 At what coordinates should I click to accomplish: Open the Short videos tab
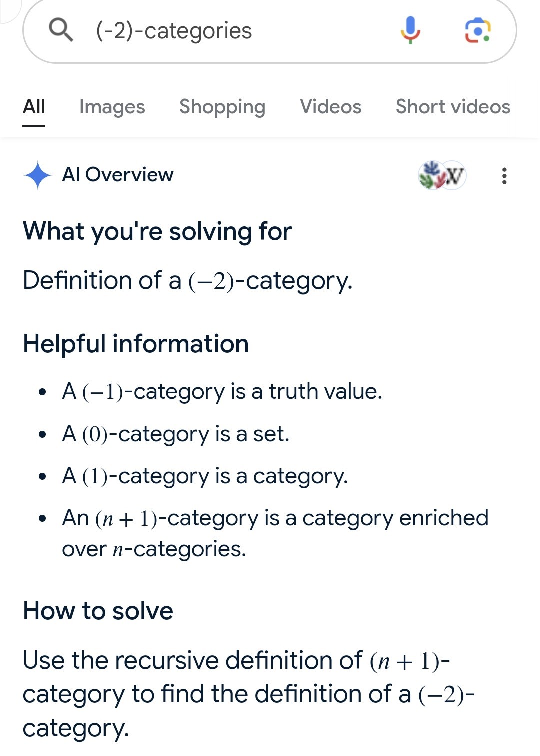tap(453, 107)
